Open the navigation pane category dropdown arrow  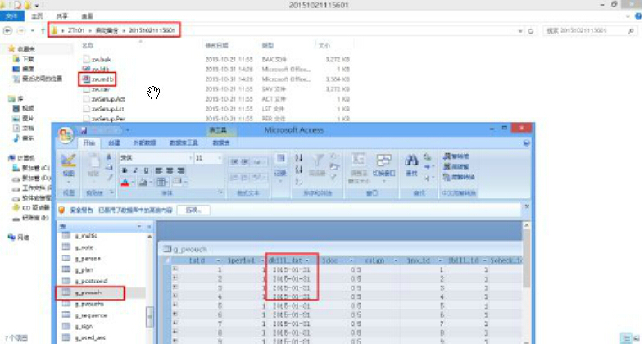click(x=139, y=227)
